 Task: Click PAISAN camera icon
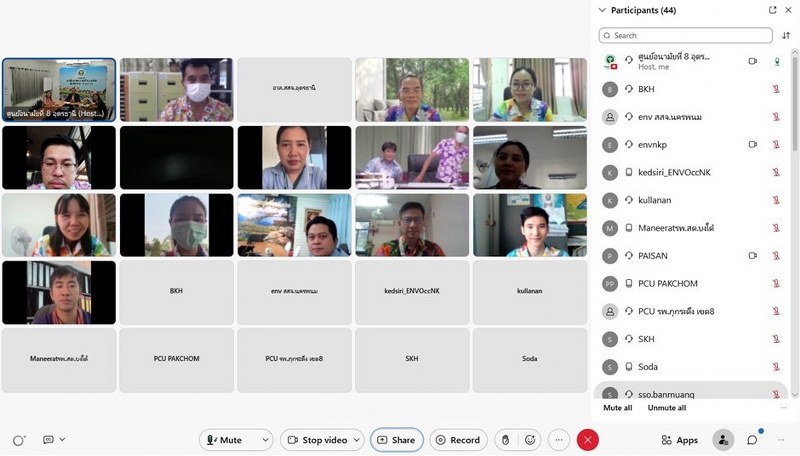(x=753, y=256)
